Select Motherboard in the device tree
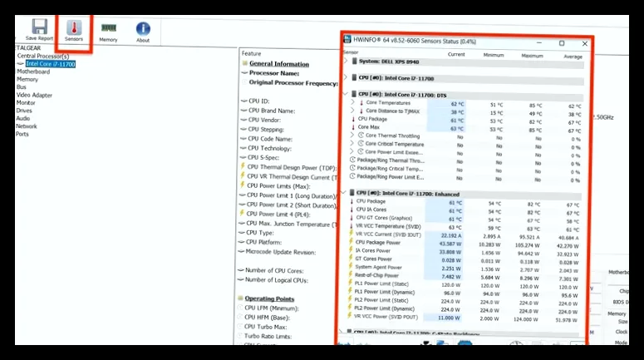Screen dimensions: 644x360 [x=33, y=72]
